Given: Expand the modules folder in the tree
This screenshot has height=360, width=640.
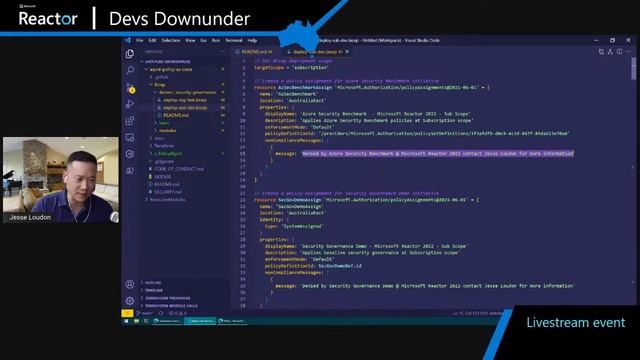Looking at the screenshot, I should coord(167,131).
